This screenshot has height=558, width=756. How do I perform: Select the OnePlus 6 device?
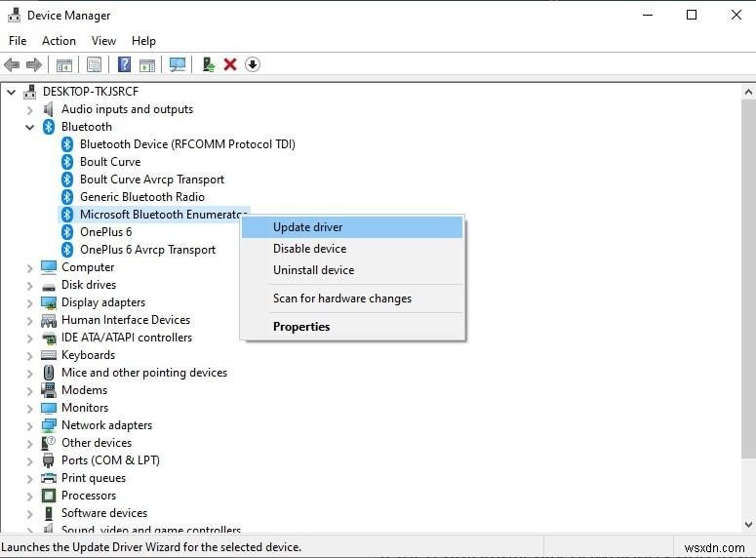pos(106,232)
